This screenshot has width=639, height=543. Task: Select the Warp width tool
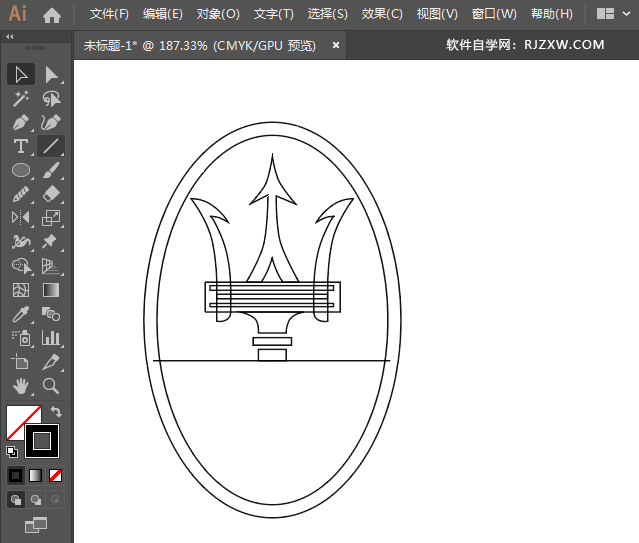coord(21,242)
